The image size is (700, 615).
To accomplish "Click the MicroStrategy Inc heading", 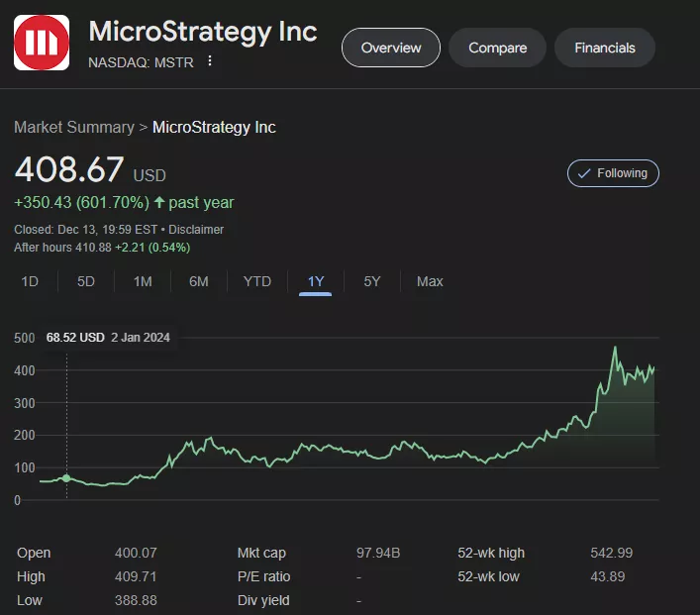I will pos(203,32).
